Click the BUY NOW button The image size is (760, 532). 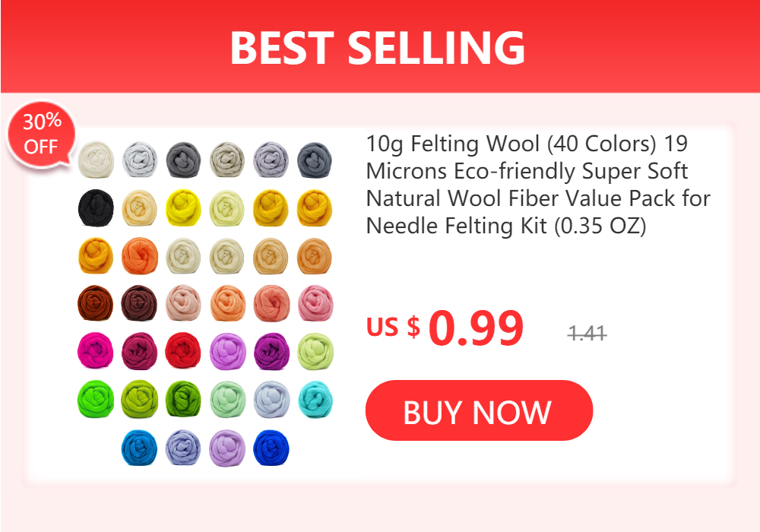pos(479,410)
